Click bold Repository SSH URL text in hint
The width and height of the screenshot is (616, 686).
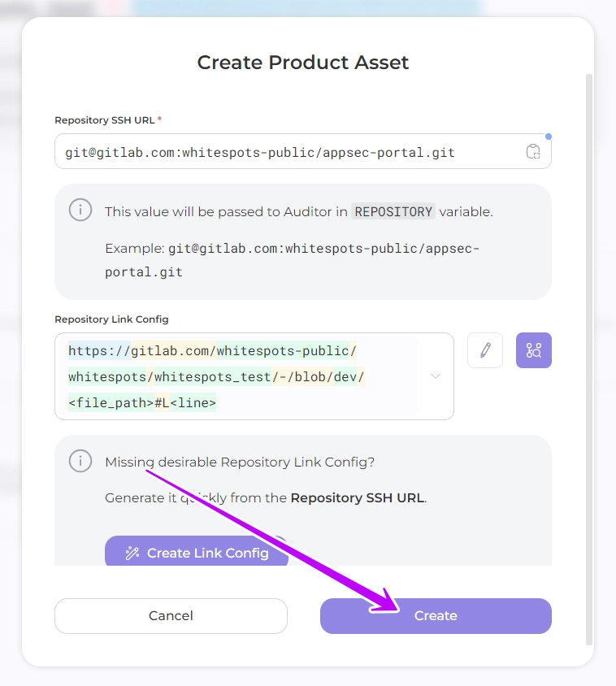click(x=357, y=497)
